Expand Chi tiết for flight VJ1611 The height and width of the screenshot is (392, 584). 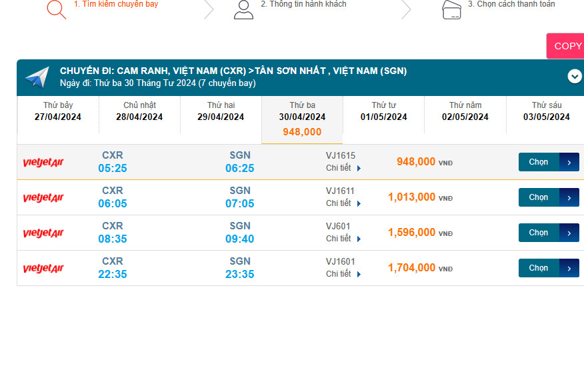click(343, 203)
